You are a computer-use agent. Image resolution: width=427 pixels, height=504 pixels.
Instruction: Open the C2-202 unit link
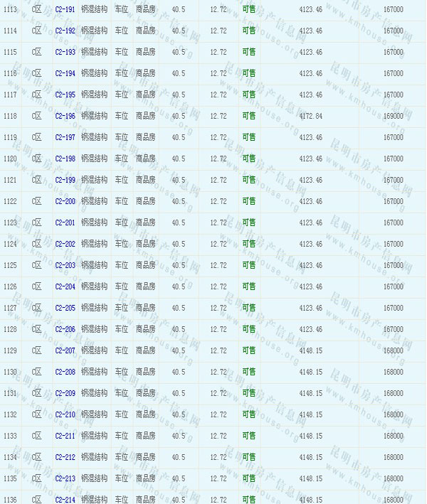65,245
